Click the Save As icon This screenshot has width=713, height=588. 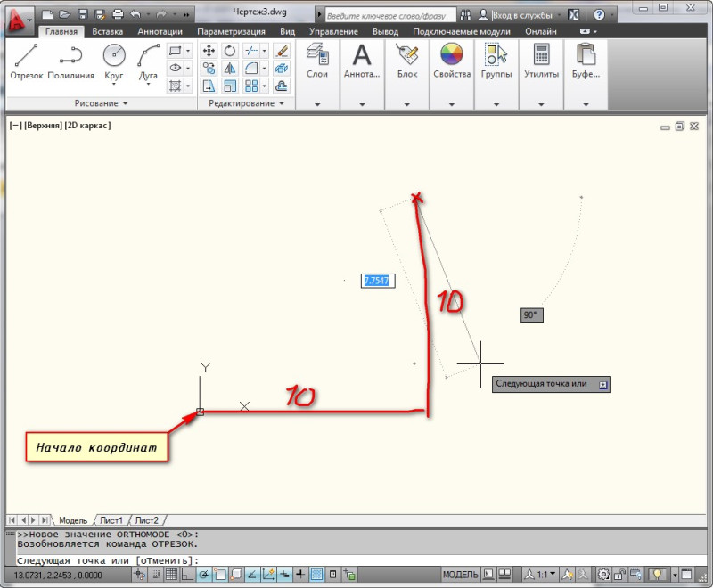[100, 14]
